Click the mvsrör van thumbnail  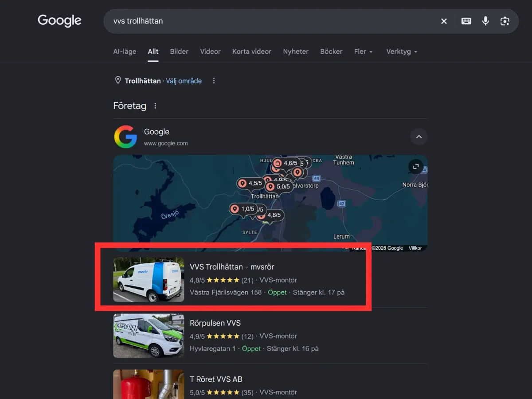pos(149,280)
